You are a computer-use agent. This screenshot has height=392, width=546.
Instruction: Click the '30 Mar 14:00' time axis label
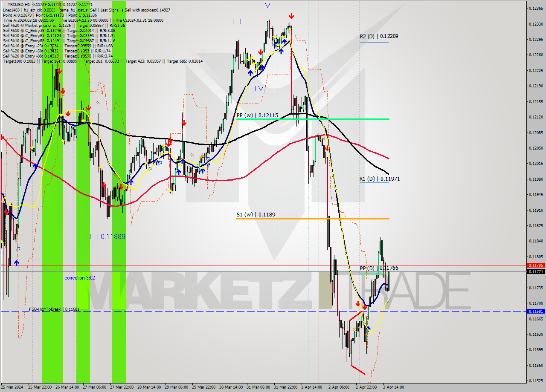click(232, 387)
